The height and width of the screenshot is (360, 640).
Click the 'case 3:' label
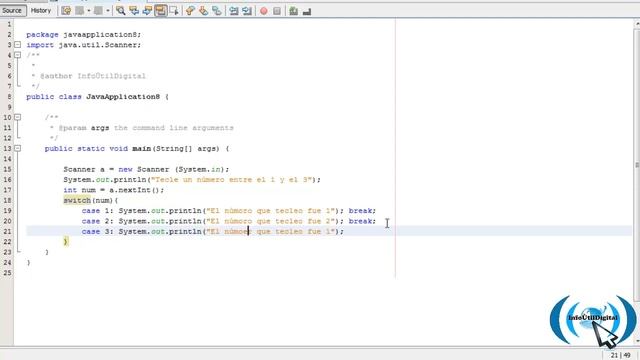[98, 231]
